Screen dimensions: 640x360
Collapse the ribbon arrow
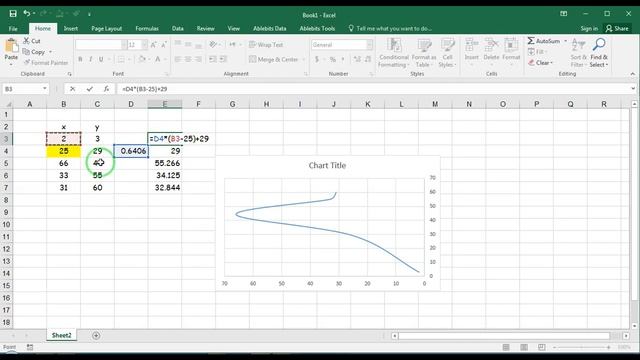(x=633, y=74)
